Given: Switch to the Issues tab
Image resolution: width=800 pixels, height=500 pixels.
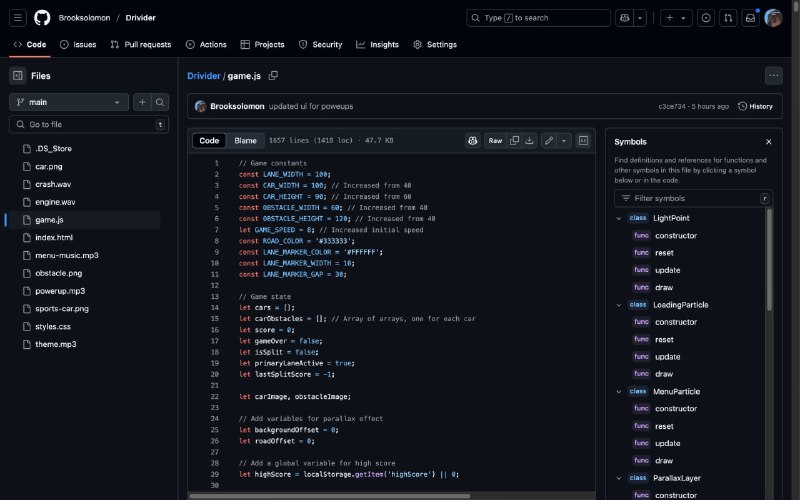Looking at the screenshot, I should (x=78, y=44).
